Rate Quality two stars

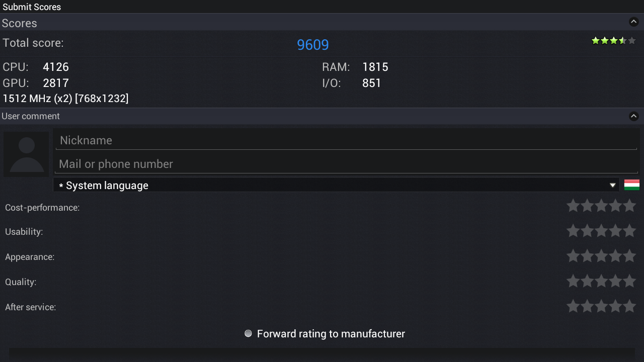(587, 281)
